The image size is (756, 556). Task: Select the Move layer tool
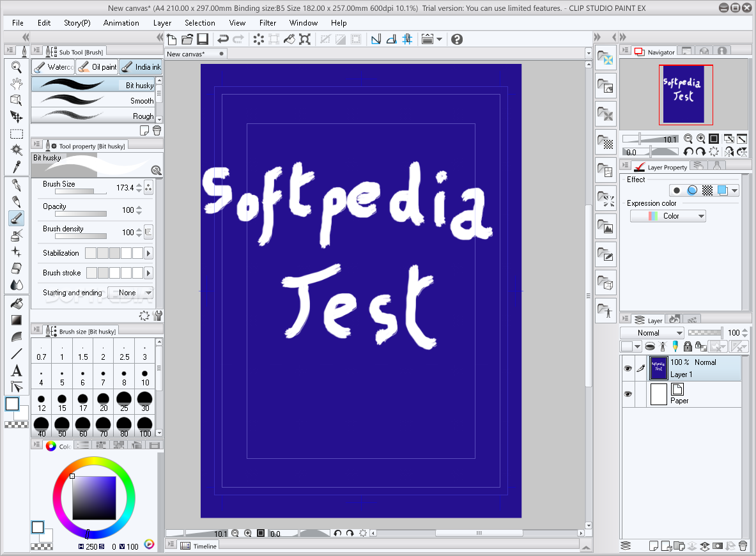pyautogui.click(x=17, y=117)
